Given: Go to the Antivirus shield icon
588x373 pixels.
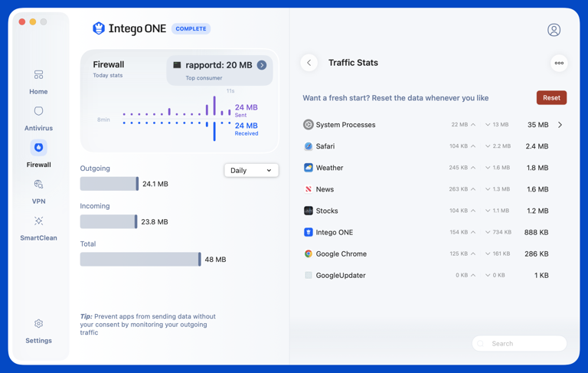Looking at the screenshot, I should 38,111.
